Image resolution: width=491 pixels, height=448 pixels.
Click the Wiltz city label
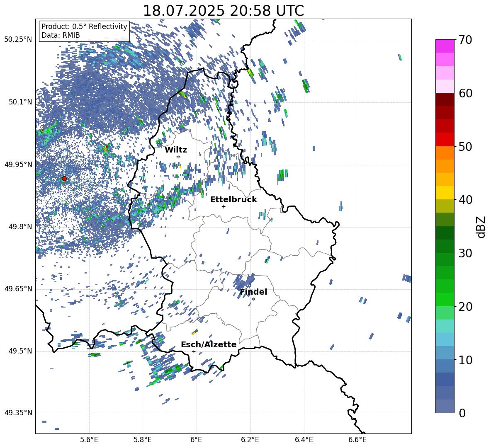pyautogui.click(x=176, y=150)
